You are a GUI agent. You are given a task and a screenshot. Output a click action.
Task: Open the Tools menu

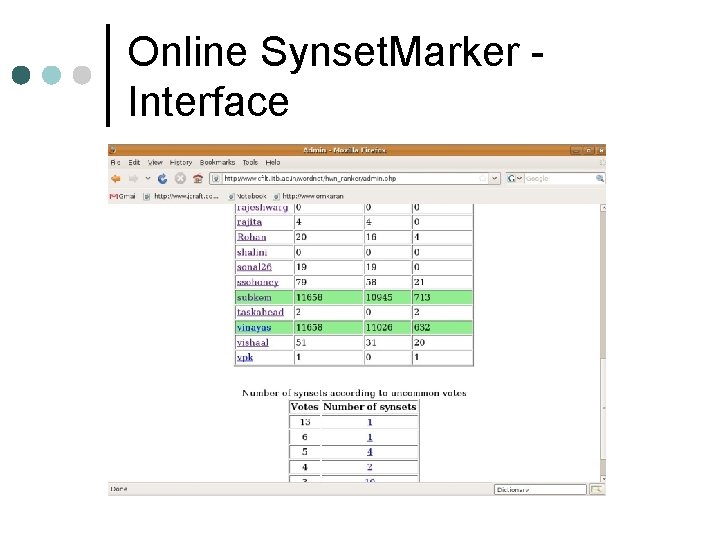[250, 162]
